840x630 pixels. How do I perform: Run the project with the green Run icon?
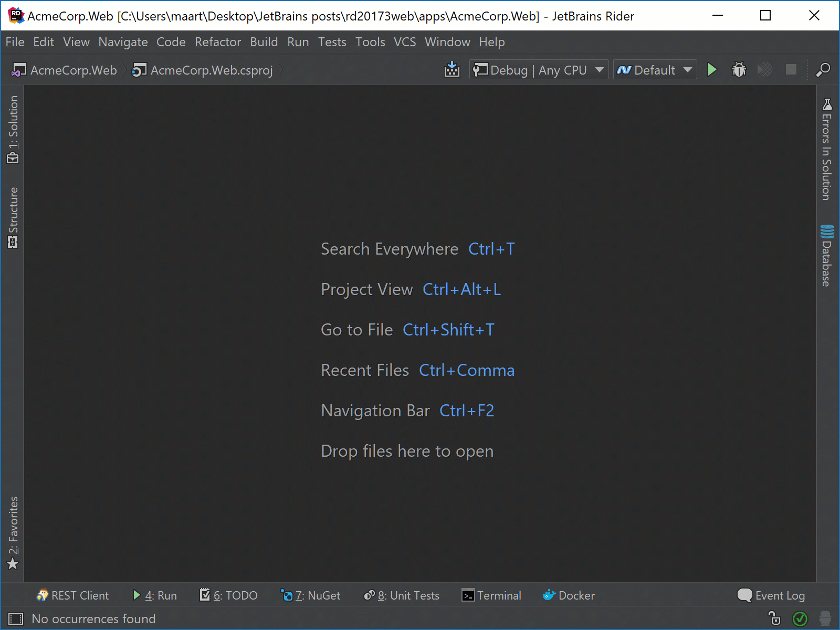[x=712, y=69]
